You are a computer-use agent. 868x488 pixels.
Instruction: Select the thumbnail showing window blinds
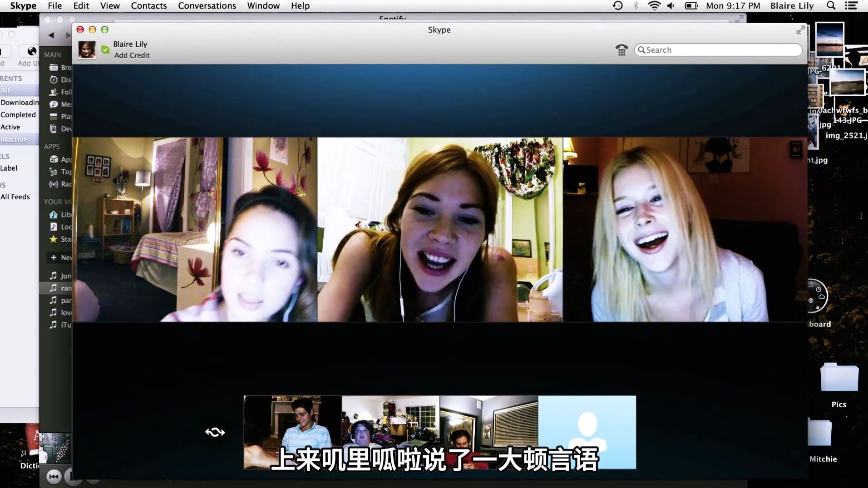(489, 432)
